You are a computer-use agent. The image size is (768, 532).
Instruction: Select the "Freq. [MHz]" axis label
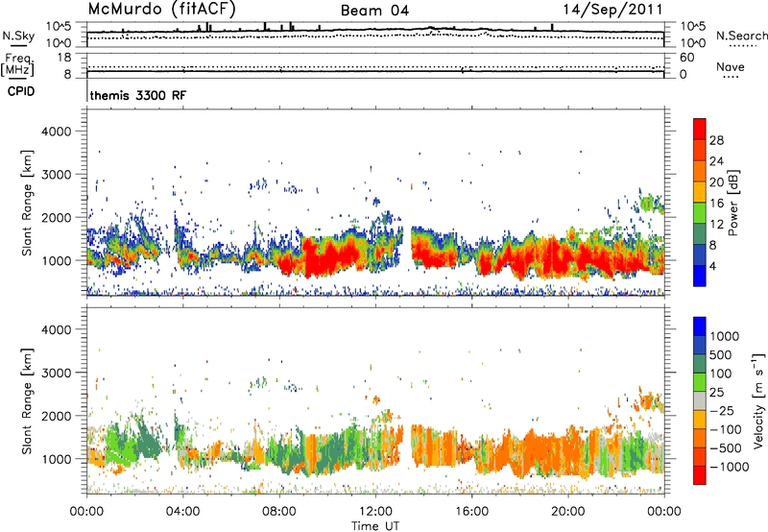(18, 64)
